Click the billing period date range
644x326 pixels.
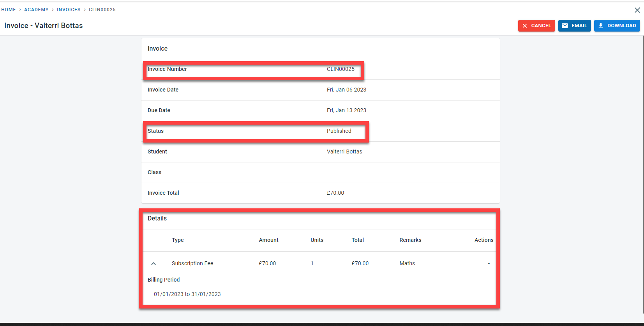point(187,294)
